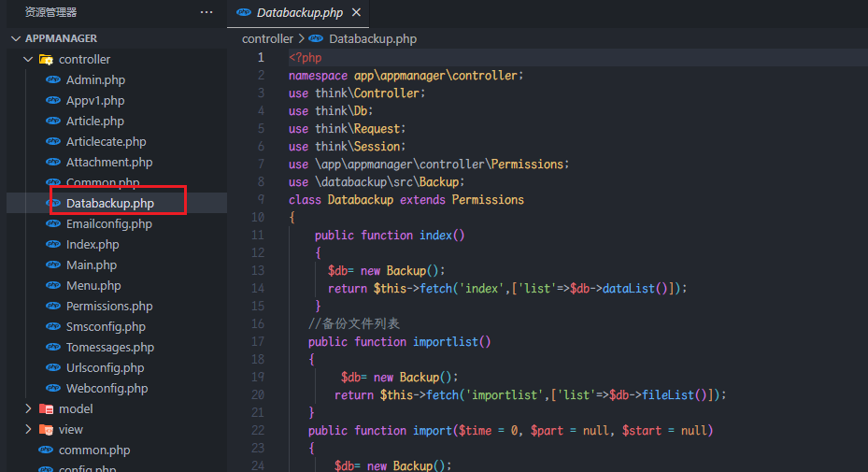Open Webconfig.php file
The image size is (868, 472).
point(107,388)
